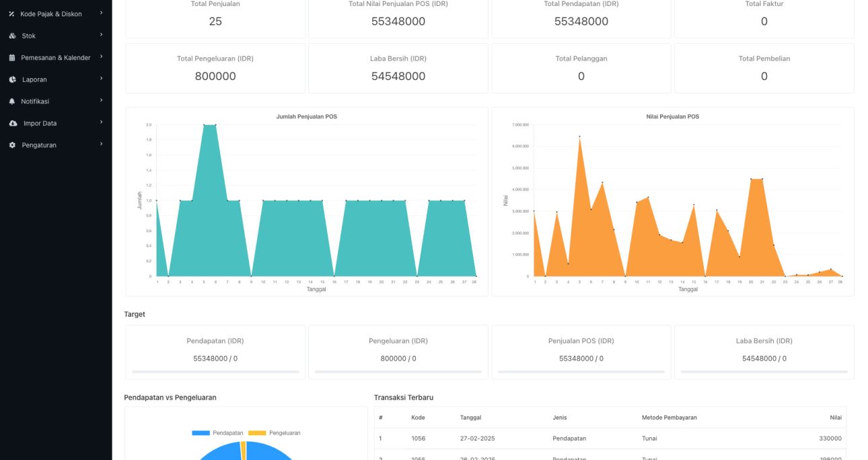This screenshot has height=460, width=868.
Task: Click the Nilai Penjualan POS chart title
Action: click(x=672, y=116)
